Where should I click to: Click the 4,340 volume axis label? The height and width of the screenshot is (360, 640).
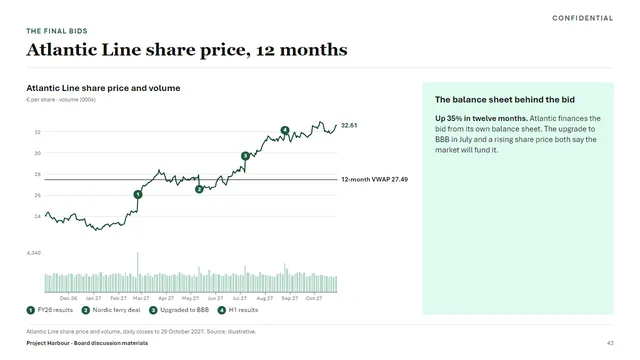tap(34, 253)
